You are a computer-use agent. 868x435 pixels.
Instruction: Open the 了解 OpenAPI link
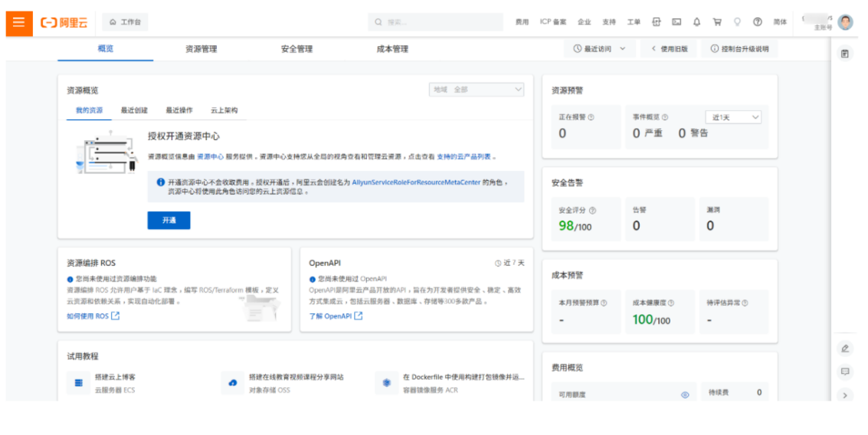click(x=336, y=316)
